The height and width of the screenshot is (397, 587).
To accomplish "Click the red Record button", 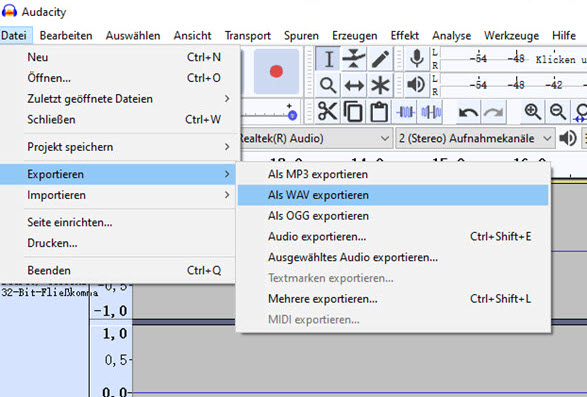I will click(276, 71).
